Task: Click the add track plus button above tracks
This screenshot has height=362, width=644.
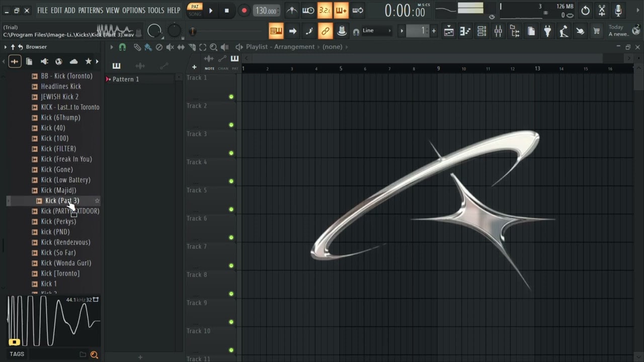Action: pos(194,67)
